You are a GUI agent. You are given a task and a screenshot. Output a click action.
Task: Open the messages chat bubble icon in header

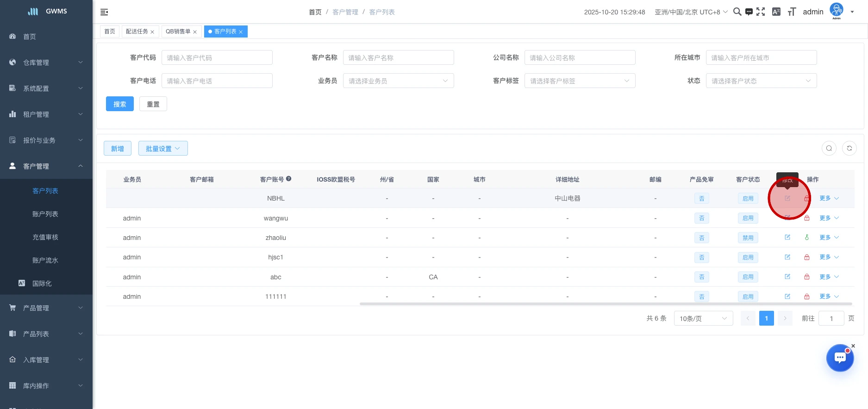pyautogui.click(x=749, y=12)
